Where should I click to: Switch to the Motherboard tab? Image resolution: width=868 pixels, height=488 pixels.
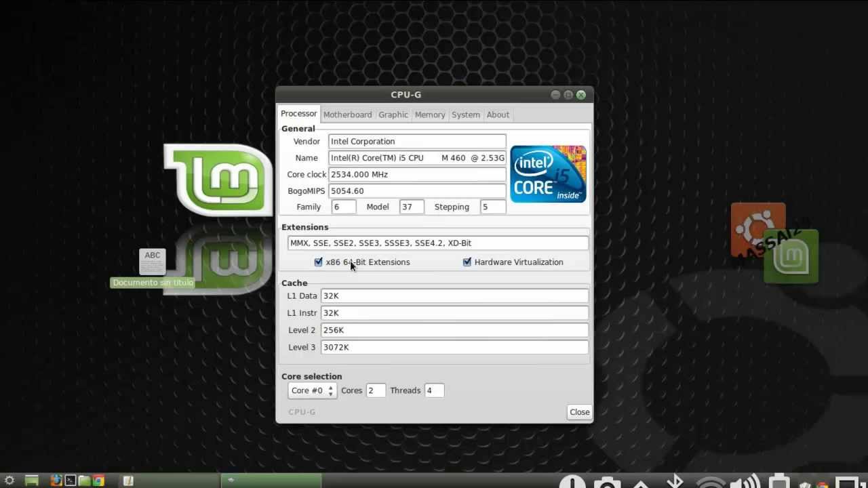[347, 115]
